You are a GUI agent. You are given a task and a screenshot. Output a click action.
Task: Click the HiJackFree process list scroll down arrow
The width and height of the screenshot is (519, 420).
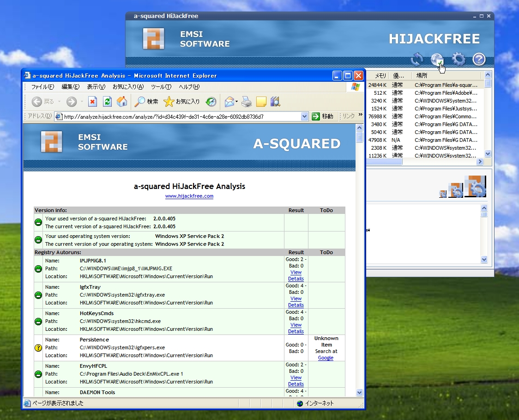click(488, 153)
